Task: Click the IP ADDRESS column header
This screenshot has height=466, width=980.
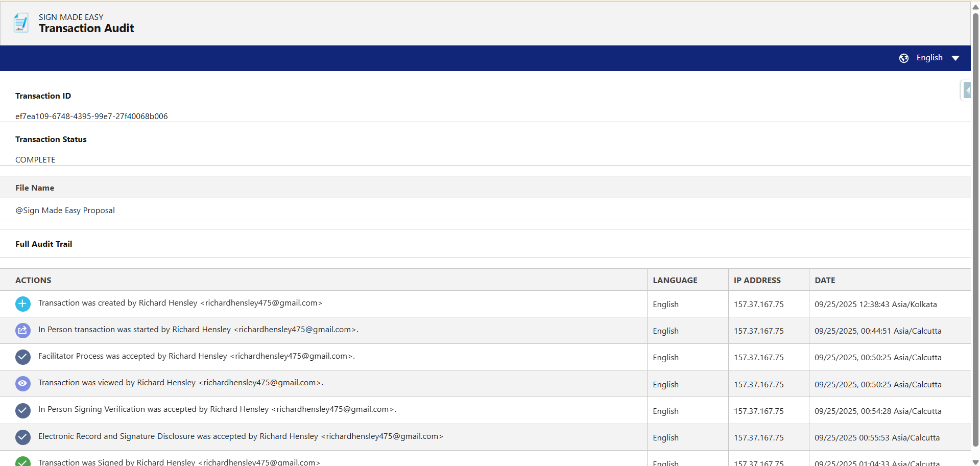Action: (757, 281)
